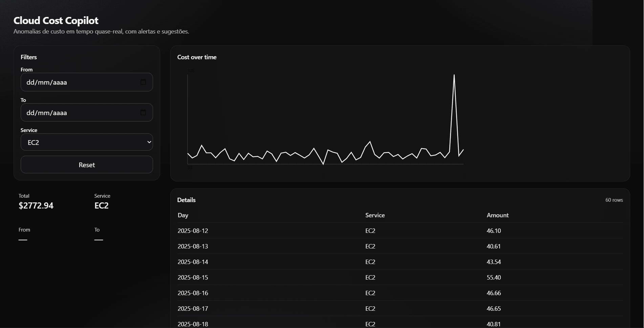Open the To date calendar picker icon
The image size is (644, 328).
pos(143,113)
